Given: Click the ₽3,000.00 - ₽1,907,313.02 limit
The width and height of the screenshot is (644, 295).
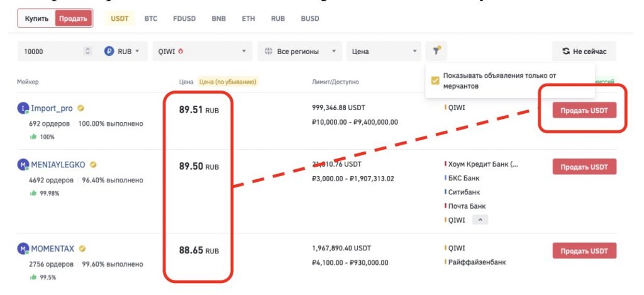Looking at the screenshot, I should click(x=353, y=179).
